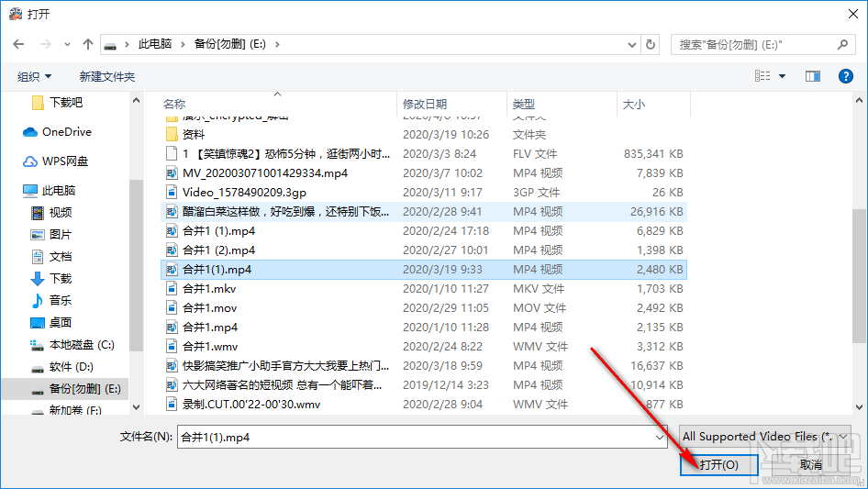Select 合并1.wmv file

click(x=424, y=347)
